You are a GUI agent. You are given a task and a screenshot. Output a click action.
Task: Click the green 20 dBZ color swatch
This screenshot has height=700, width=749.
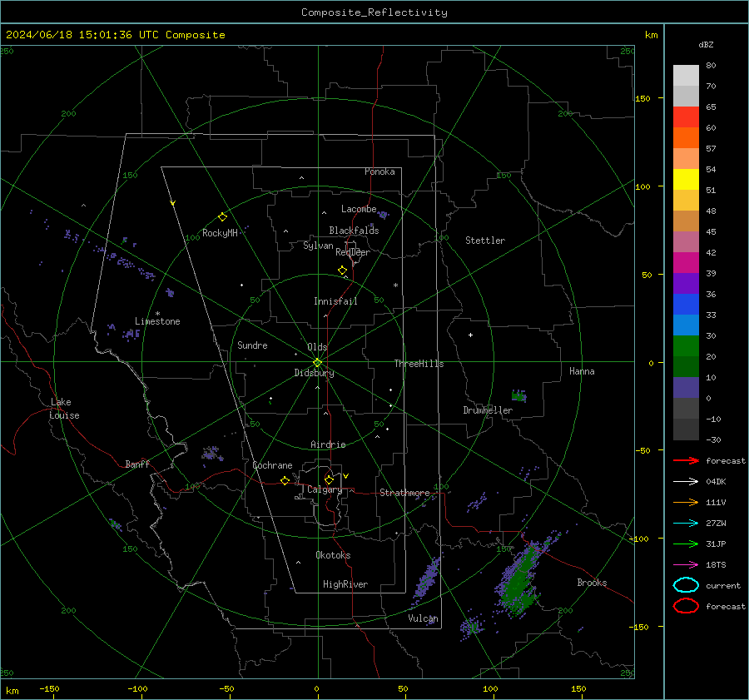[686, 346]
